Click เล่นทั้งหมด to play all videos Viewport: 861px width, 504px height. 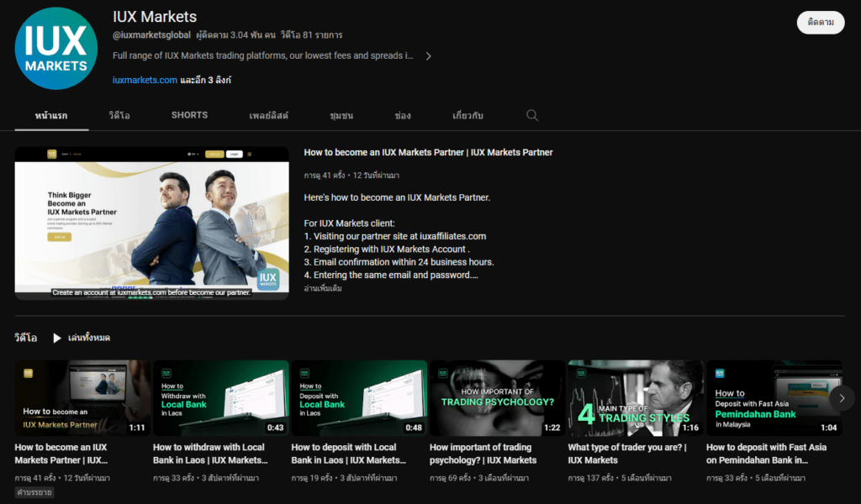pyautogui.click(x=89, y=338)
